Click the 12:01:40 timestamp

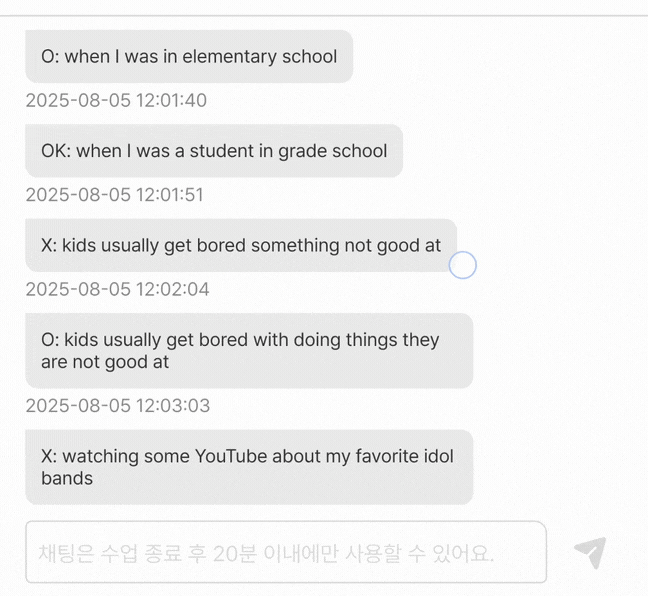click(116, 100)
